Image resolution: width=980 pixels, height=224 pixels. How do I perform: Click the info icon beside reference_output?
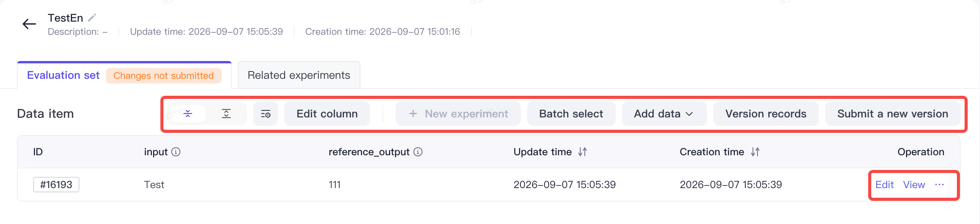coord(418,152)
